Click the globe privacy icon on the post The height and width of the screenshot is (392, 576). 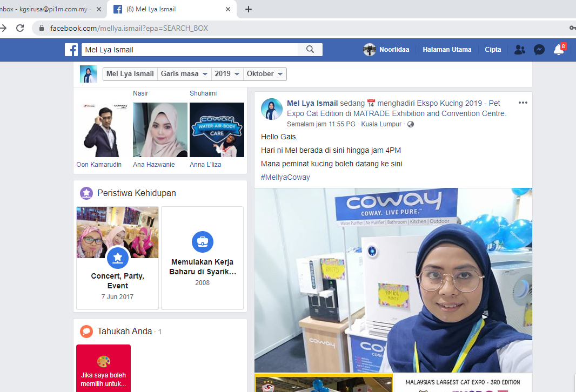coord(410,124)
